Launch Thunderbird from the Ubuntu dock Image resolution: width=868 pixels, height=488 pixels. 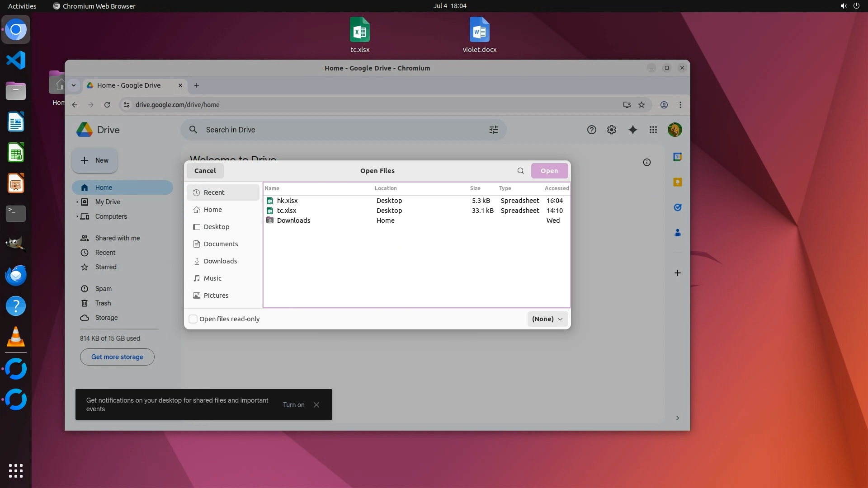[x=16, y=275]
